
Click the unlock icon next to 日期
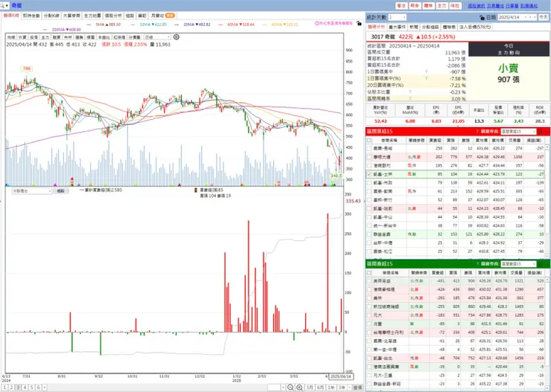tap(482, 17)
